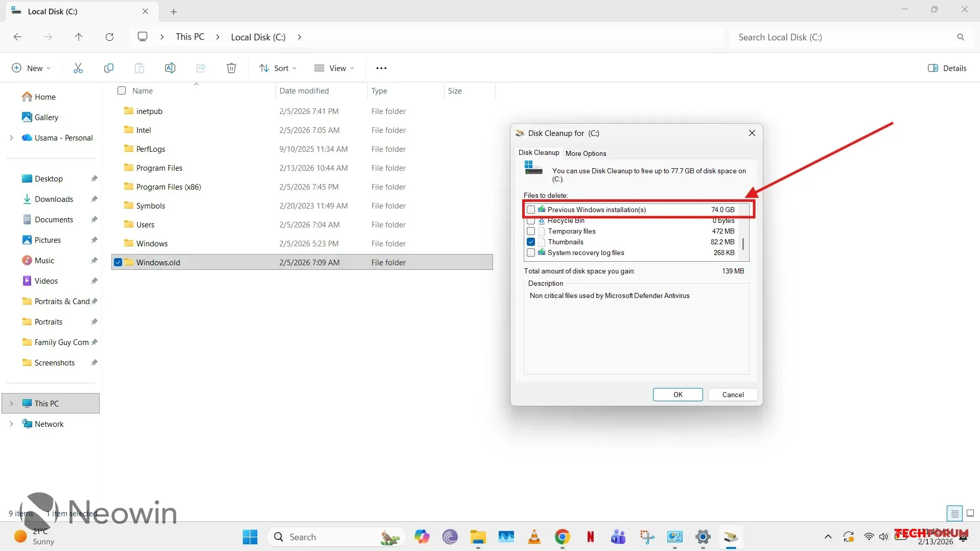This screenshot has width=980, height=551.
Task: Open Netflix from the taskbar
Action: tap(590, 537)
